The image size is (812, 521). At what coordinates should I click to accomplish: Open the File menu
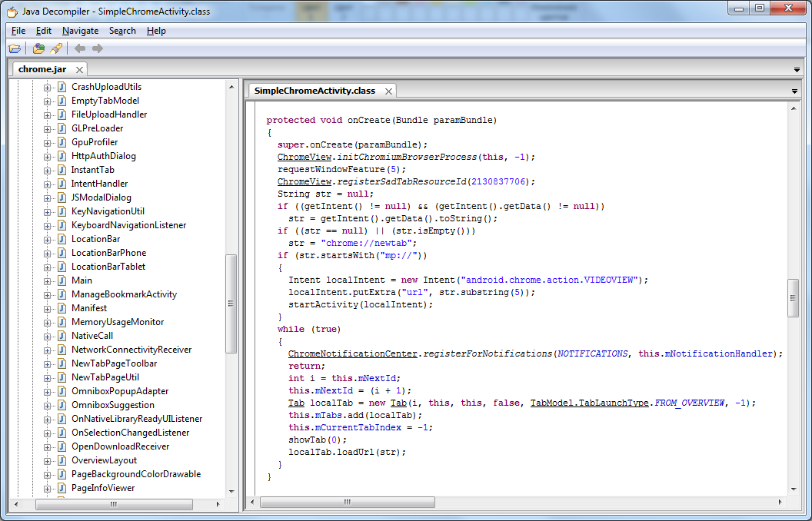(18, 31)
